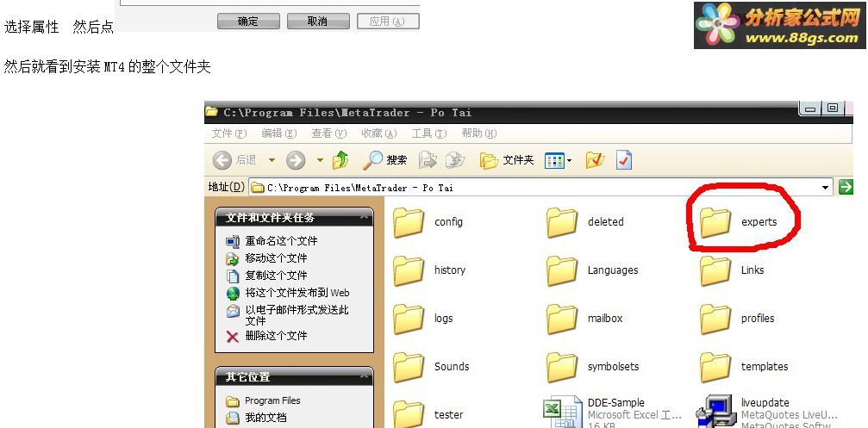Viewport: 868px width, 428px height.
Task: Select the DDE-Sample Excel file
Action: 612,412
